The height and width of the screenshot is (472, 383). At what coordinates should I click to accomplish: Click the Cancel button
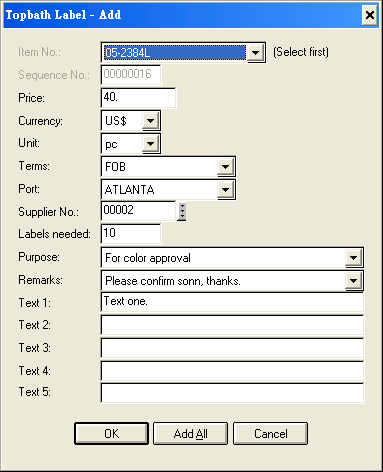click(270, 433)
